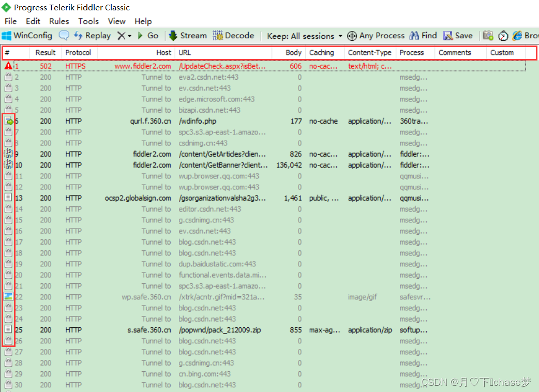Open the View menu

[116, 21]
